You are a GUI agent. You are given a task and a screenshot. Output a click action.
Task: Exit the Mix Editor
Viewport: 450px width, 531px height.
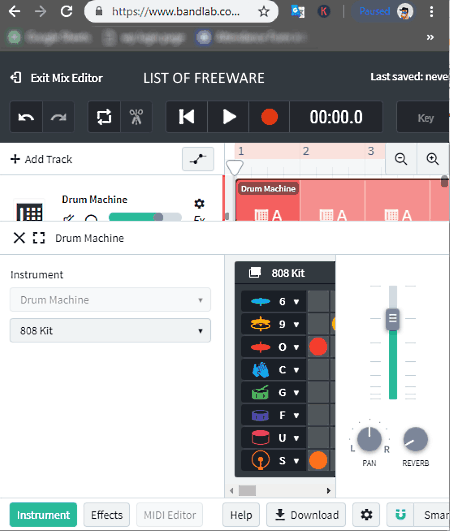57,78
